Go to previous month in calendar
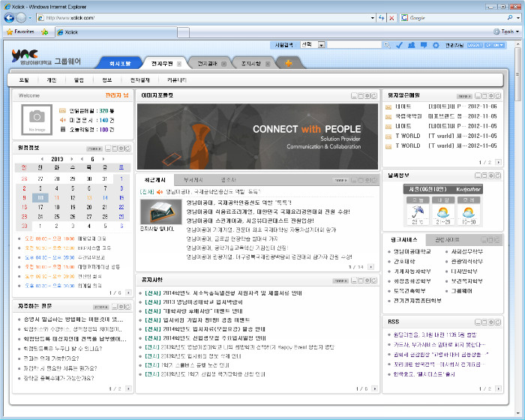This screenshot has height=420, width=525. [82, 159]
